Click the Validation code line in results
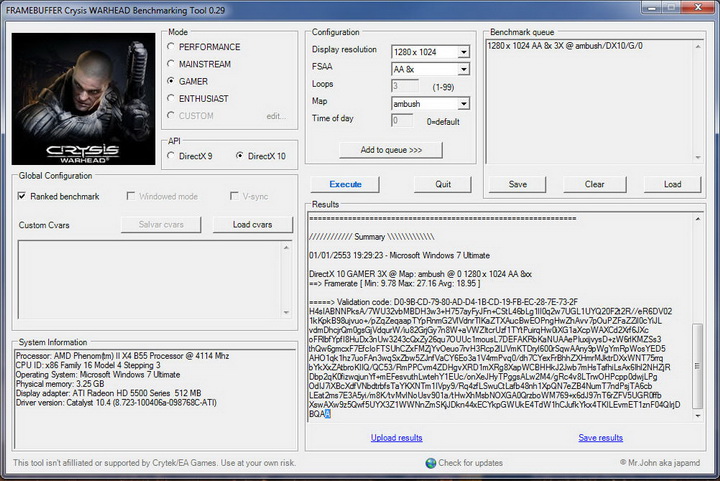This screenshot has height=481, width=720. click(x=444, y=302)
